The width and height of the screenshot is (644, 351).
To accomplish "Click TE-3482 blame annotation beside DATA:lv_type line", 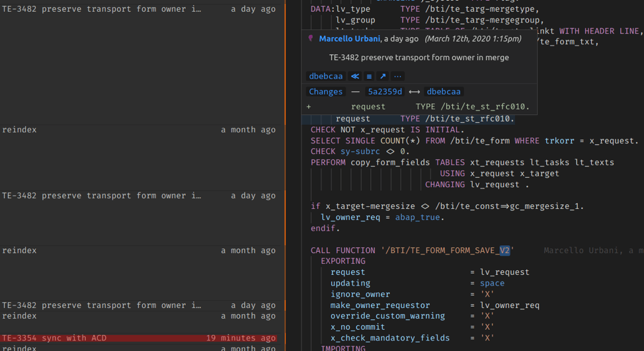I will pyautogui.click(x=101, y=9).
